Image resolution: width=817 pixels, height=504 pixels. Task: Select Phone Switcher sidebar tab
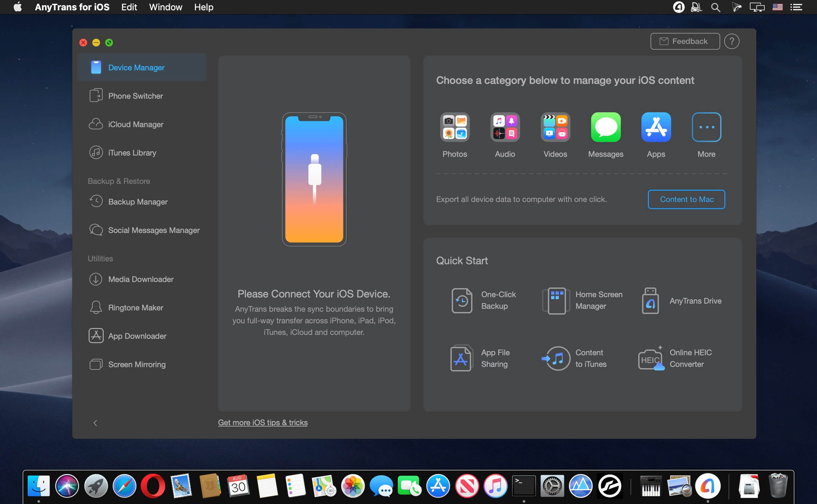[x=135, y=96]
